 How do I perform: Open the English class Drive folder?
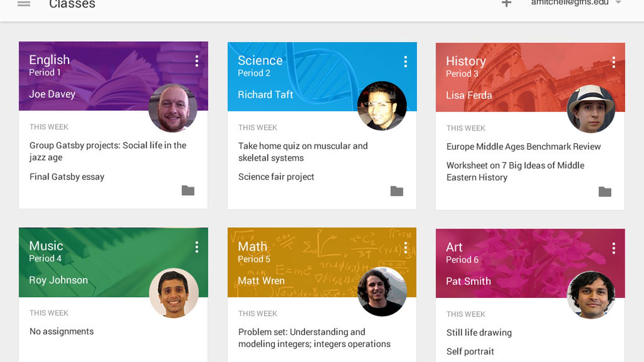click(188, 190)
